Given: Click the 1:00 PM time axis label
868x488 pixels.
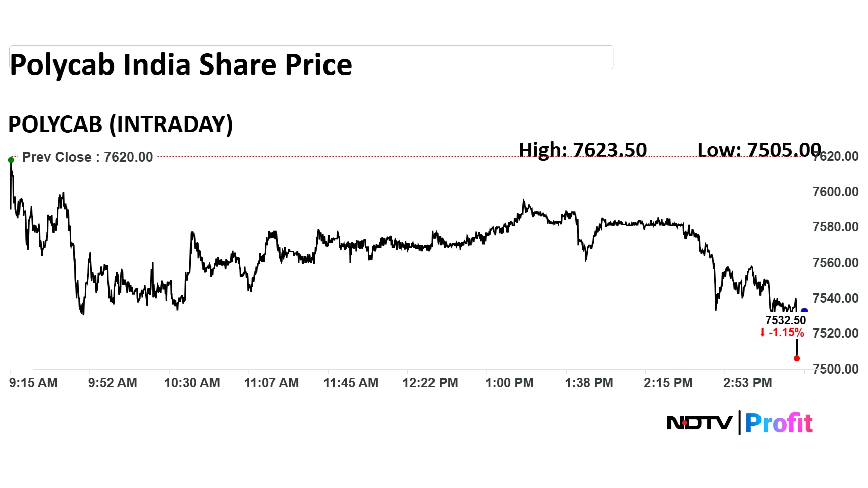Looking at the screenshot, I should [509, 383].
